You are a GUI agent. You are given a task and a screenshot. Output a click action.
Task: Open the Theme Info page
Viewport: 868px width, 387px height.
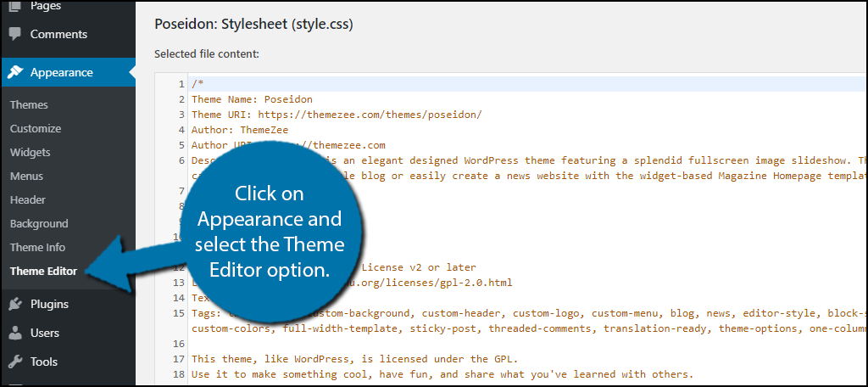point(37,247)
